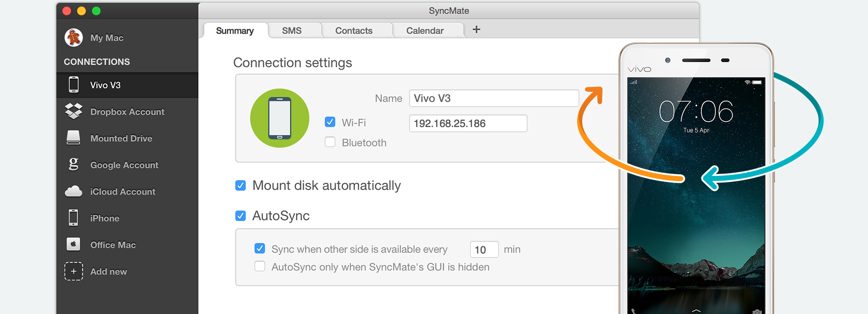Click the Add new dashed plus icon
This screenshot has height=314, width=868.
point(73,271)
